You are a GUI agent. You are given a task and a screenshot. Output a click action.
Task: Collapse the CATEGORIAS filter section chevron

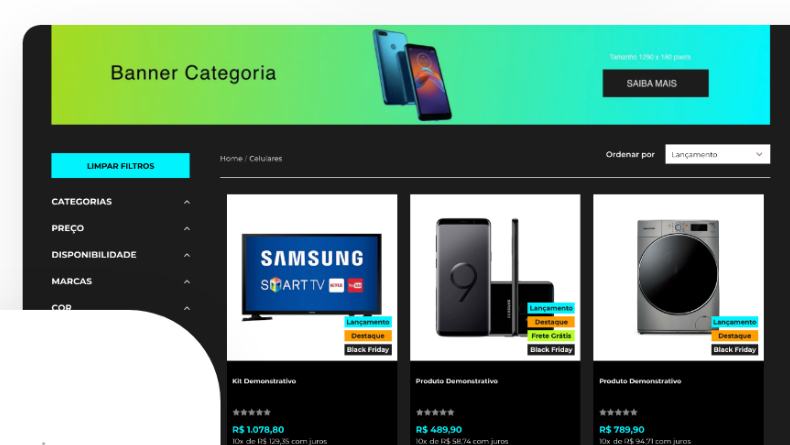pyautogui.click(x=187, y=202)
